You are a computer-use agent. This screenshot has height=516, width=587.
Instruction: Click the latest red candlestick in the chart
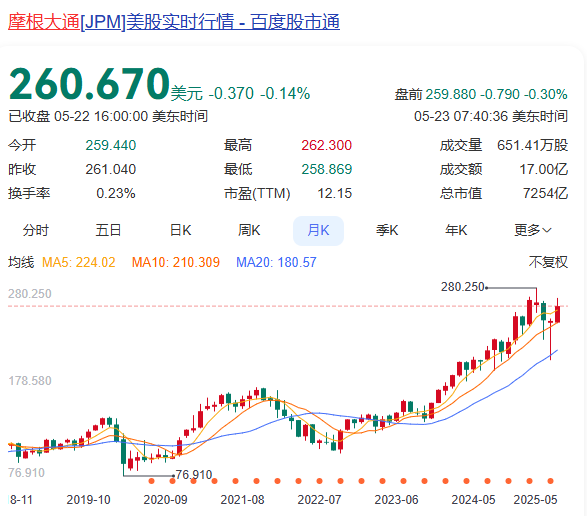557,314
